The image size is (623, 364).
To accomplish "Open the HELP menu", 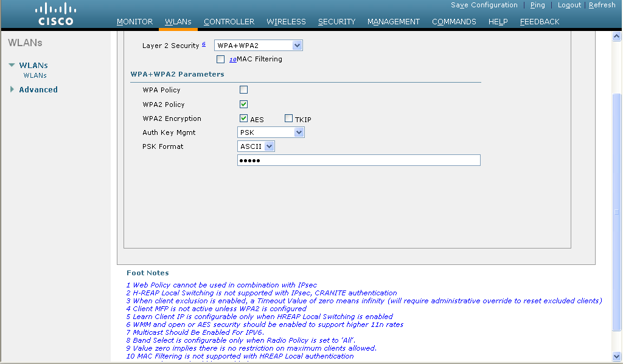I will pos(498,22).
